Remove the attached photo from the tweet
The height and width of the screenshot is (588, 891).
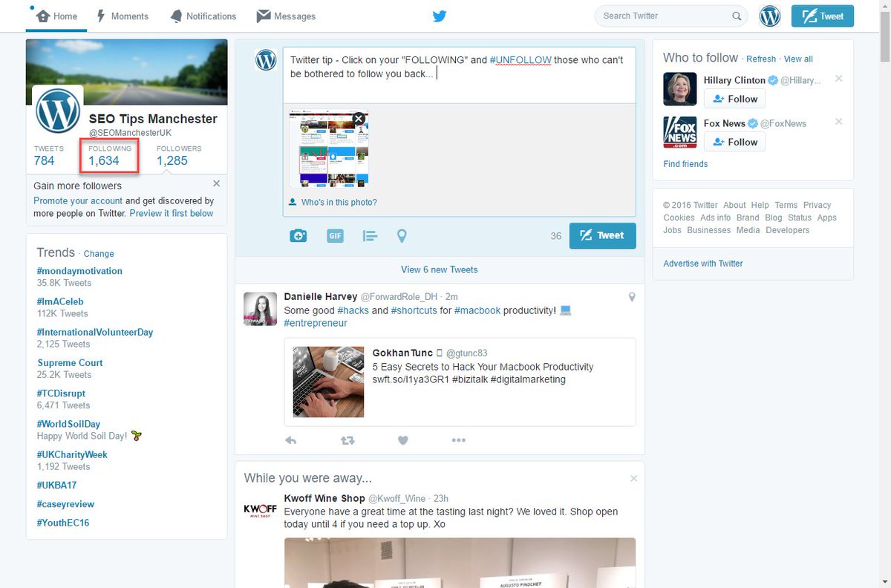(x=359, y=119)
